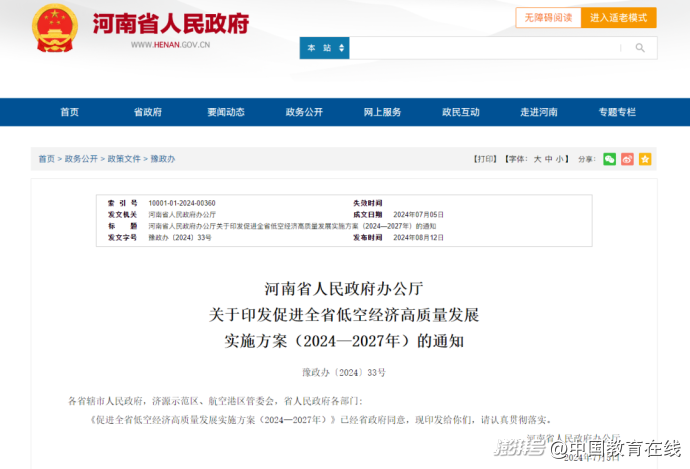The width and height of the screenshot is (690, 469).
Task: Set font size to 小
Action: [x=561, y=159]
